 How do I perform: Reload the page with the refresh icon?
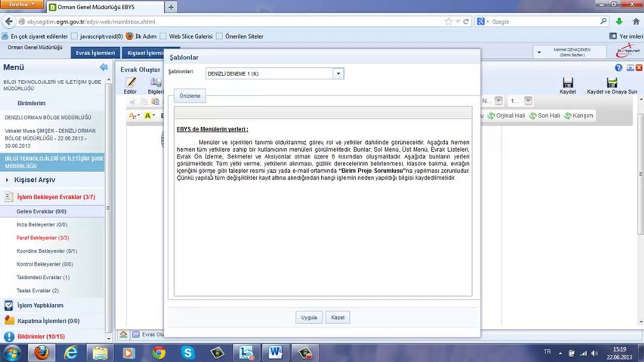click(466, 22)
